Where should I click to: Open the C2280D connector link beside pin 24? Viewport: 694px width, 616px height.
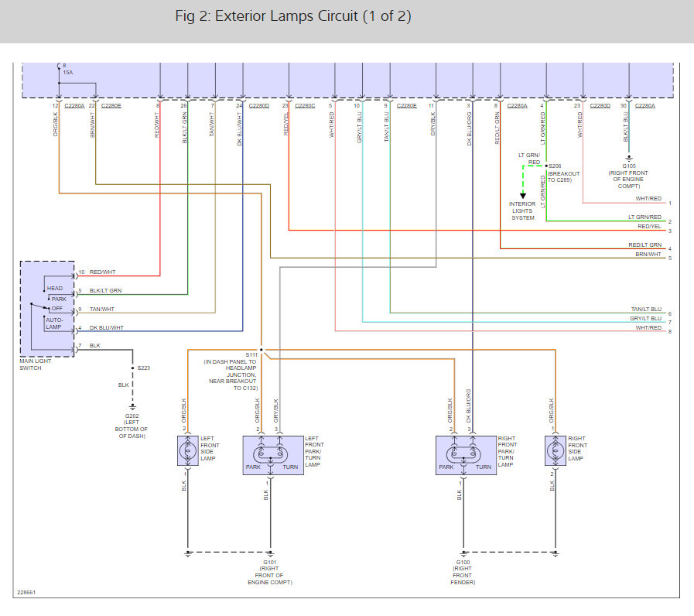pos(259,106)
